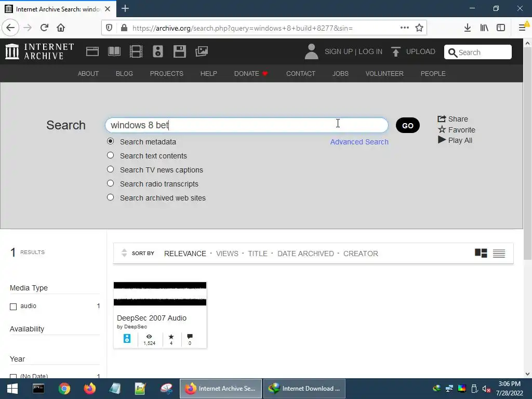Open the PROJECTS menu item
Image resolution: width=532 pixels, height=399 pixels.
pos(167,74)
